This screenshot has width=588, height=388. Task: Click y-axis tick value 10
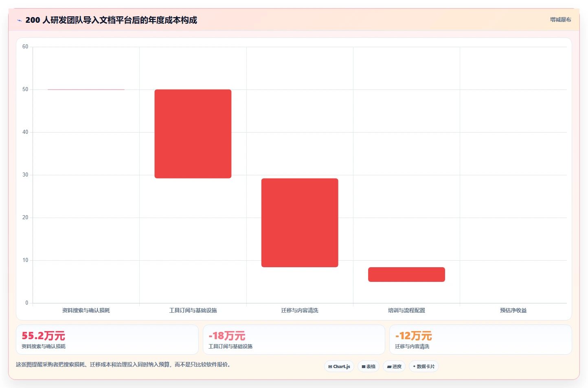tap(25, 260)
